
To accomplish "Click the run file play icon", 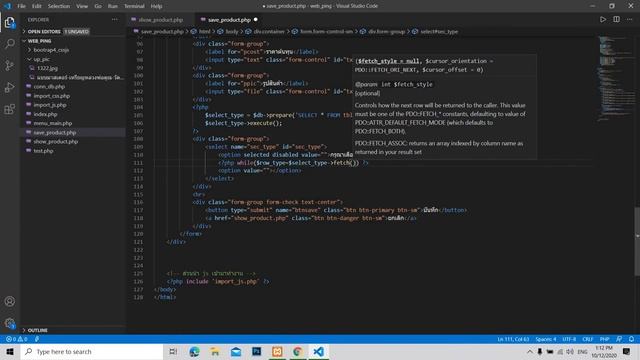I will 602,19.
